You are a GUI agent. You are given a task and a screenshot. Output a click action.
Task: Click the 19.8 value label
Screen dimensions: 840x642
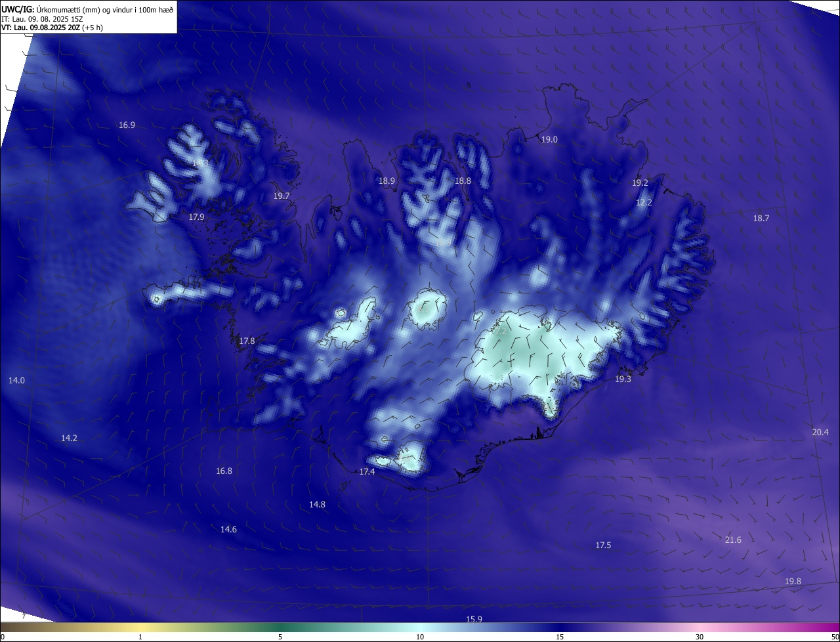coord(793,581)
